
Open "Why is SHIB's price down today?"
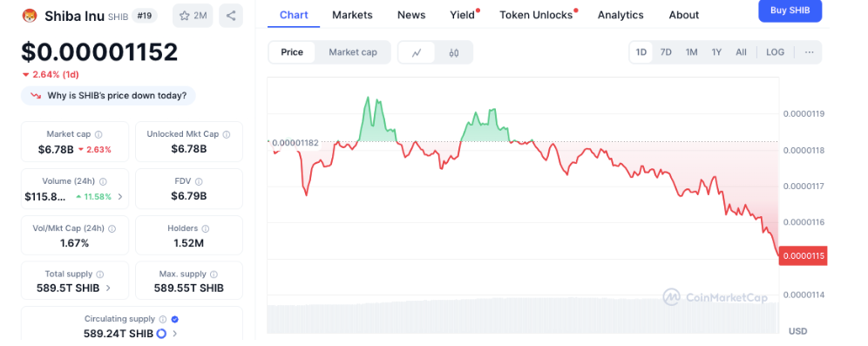108,96
